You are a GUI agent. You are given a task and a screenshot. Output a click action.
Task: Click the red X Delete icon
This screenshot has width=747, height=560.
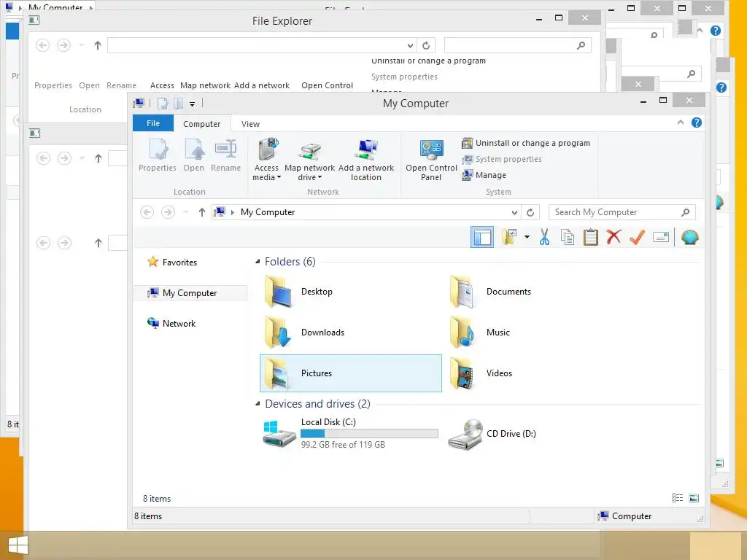pyautogui.click(x=614, y=237)
